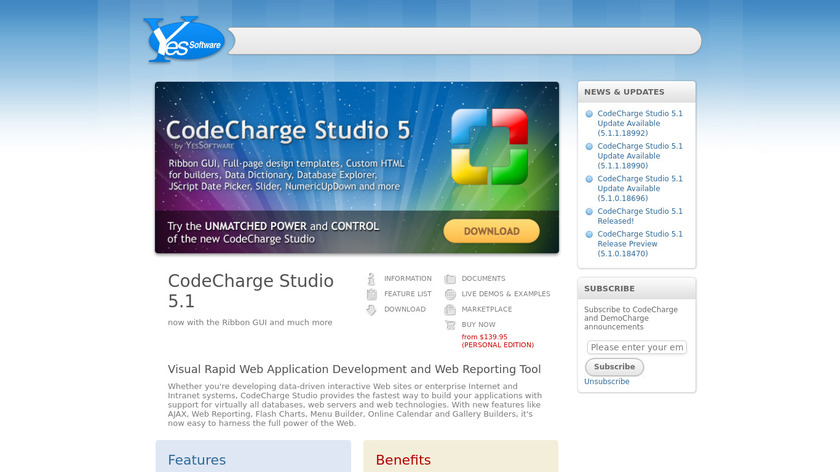Click bullet beside CodeCharge Studio 5.1 Released
Screen dimensions: 840x472
(589, 212)
